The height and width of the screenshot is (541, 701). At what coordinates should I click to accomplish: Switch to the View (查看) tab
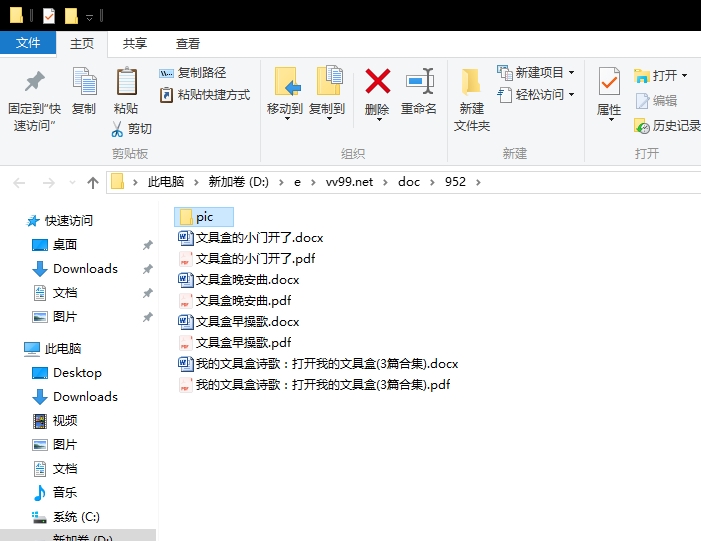coord(187,44)
